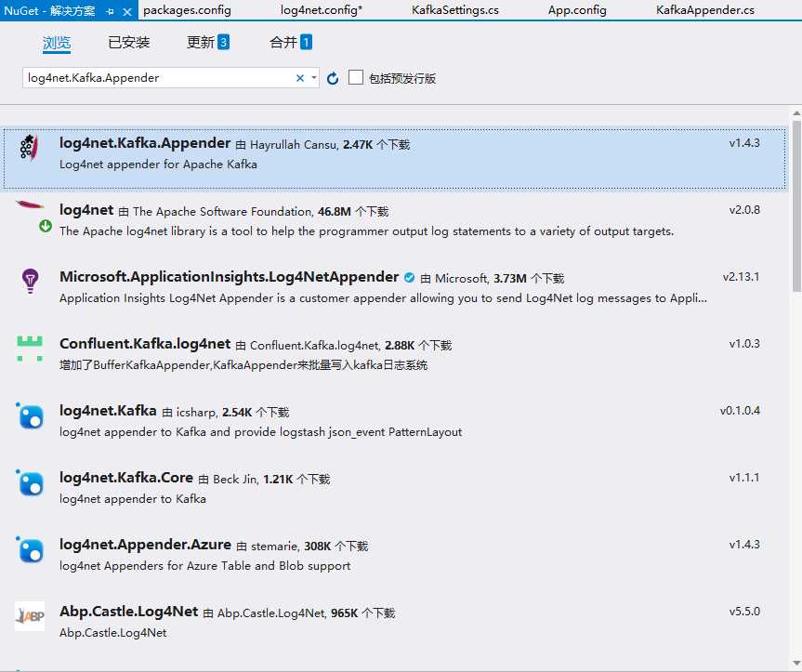Select the Microsoft.ApplicationInsights.Log4NetAppender package title
The width and height of the screenshot is (802, 672).
[230, 277]
